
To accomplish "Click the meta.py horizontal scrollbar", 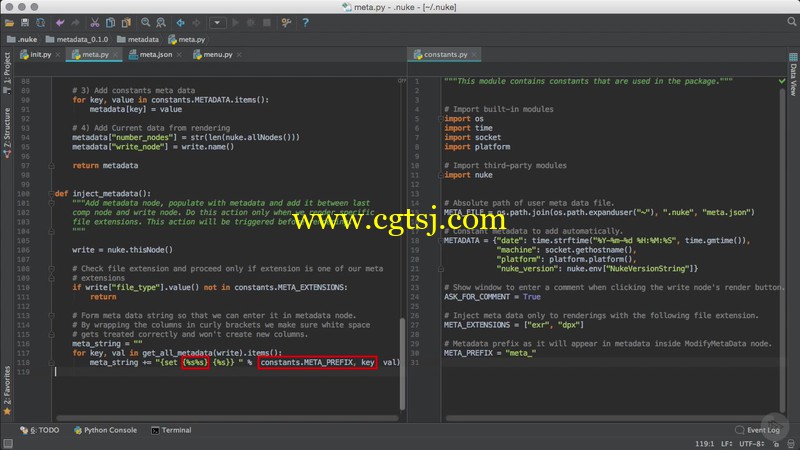I will pyautogui.click(x=228, y=418).
